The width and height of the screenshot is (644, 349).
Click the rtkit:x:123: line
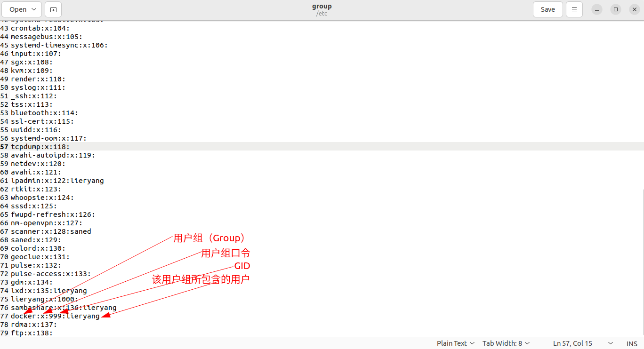click(36, 189)
